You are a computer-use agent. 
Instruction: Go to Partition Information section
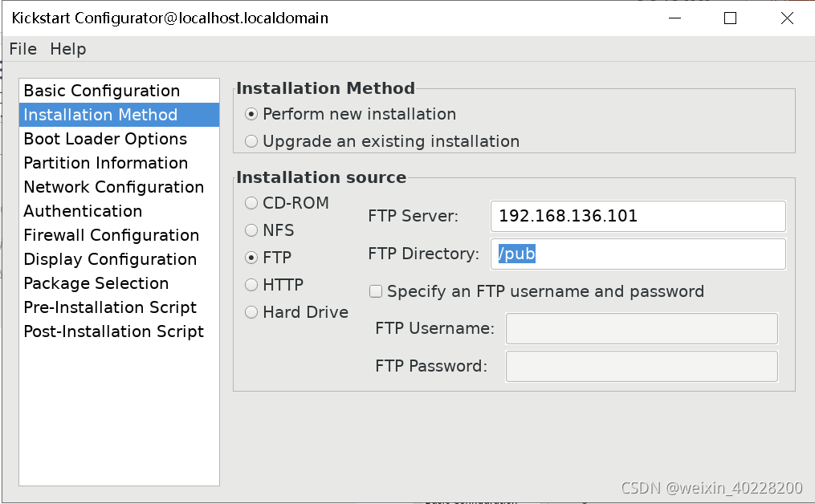click(105, 163)
